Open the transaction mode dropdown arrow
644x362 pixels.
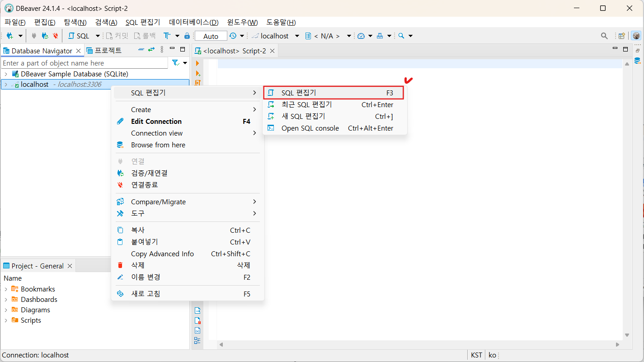177,36
